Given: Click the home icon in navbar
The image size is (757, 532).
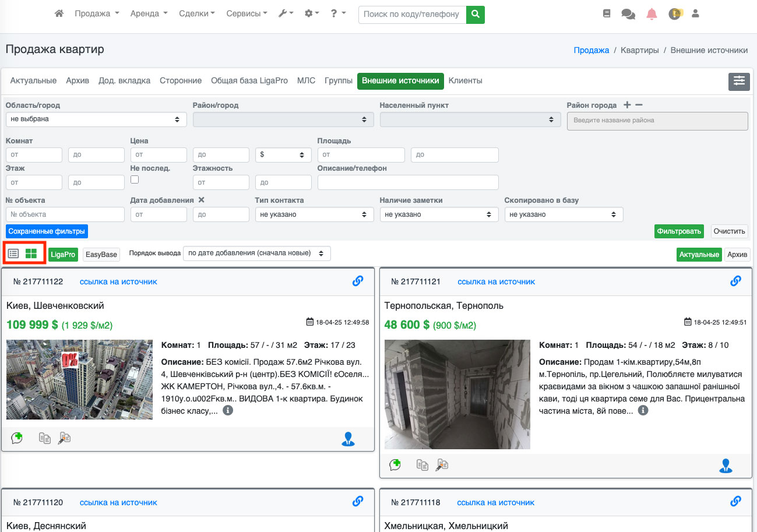Looking at the screenshot, I should click(59, 13).
